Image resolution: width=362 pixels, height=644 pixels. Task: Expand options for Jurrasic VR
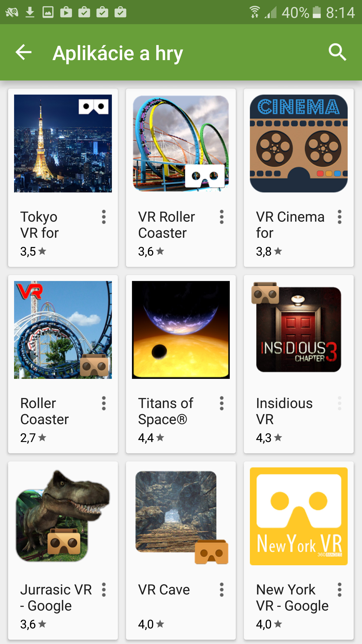(x=104, y=590)
